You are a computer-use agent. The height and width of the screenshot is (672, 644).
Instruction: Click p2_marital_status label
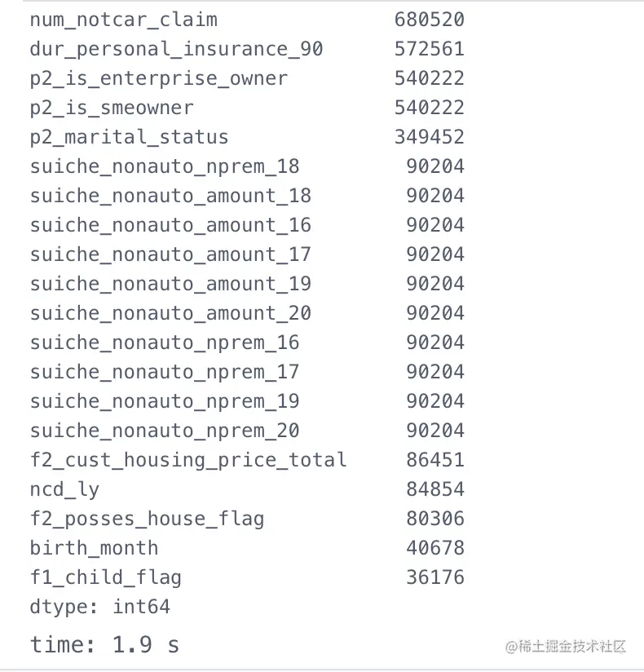[130, 138]
